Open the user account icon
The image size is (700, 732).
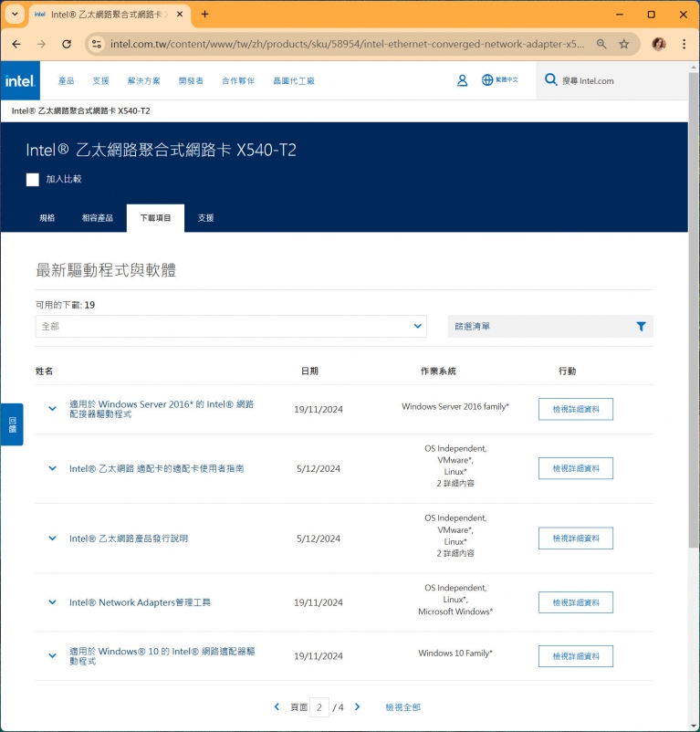click(462, 80)
